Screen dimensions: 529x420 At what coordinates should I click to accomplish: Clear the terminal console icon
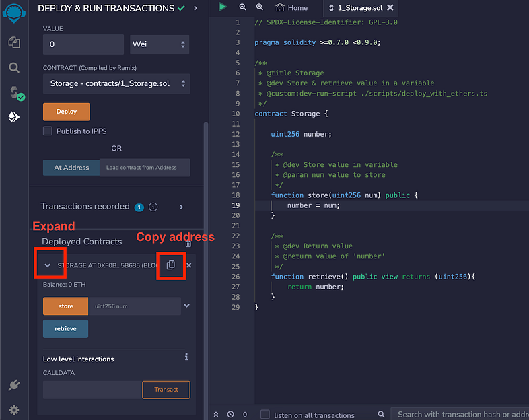click(230, 414)
